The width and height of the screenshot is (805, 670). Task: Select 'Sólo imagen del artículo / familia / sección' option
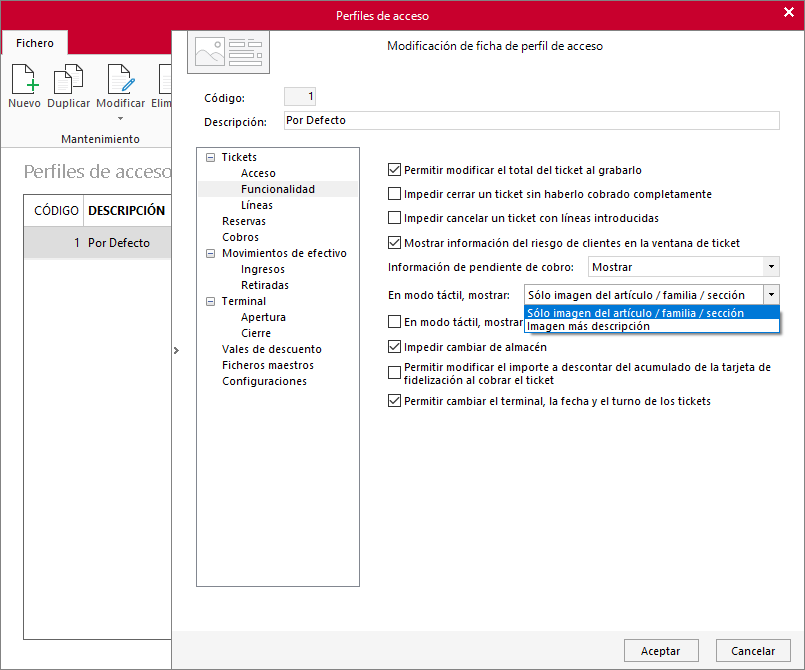click(652, 313)
